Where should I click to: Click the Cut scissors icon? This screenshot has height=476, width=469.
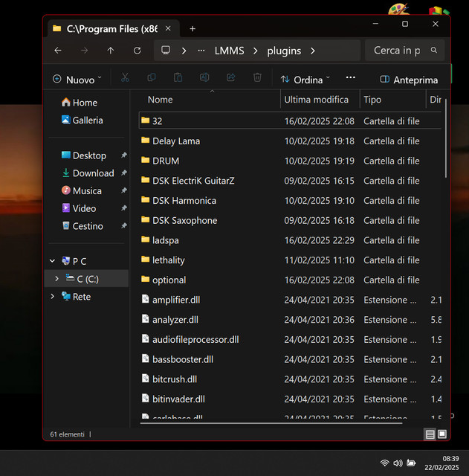(x=125, y=78)
